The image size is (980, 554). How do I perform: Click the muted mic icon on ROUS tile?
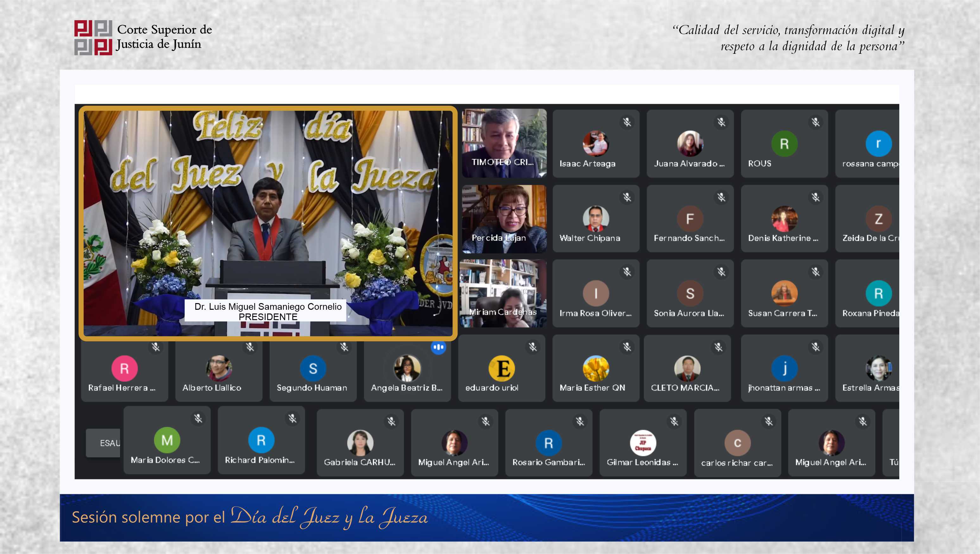point(816,122)
